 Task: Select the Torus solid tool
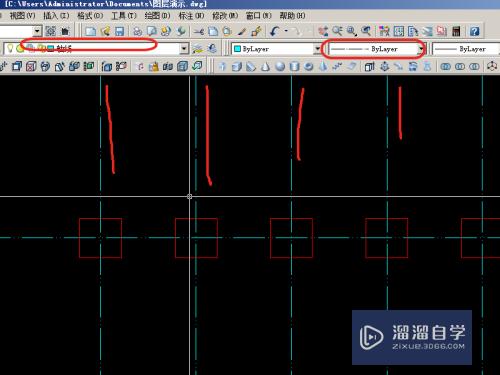[x=309, y=67]
